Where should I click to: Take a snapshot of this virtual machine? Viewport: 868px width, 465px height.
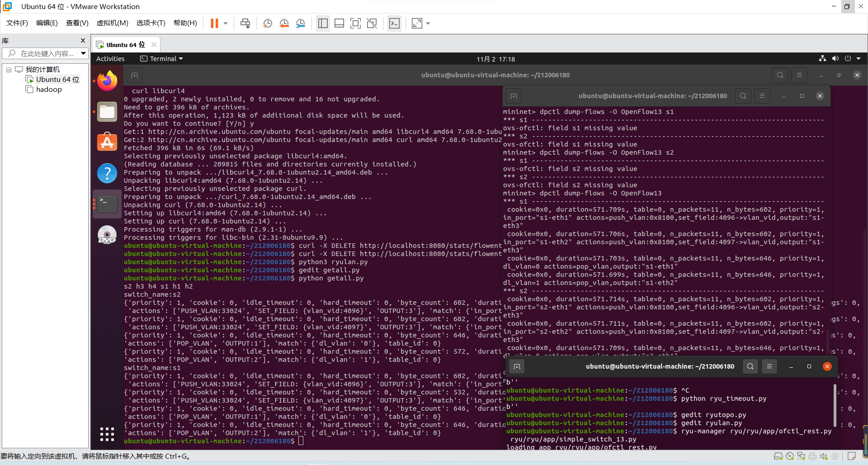pyautogui.click(x=267, y=23)
